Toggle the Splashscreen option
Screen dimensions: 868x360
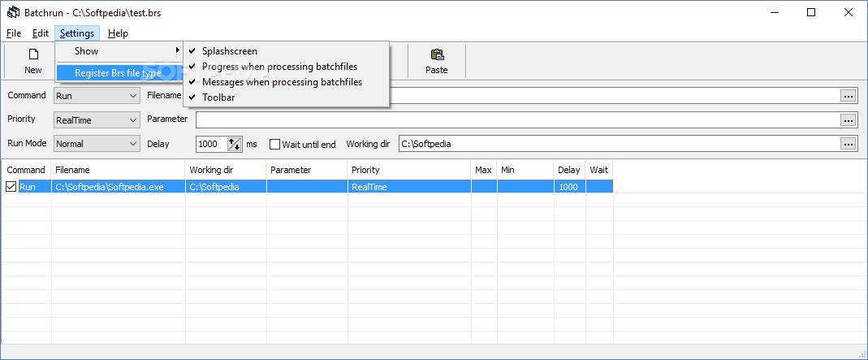[286, 51]
